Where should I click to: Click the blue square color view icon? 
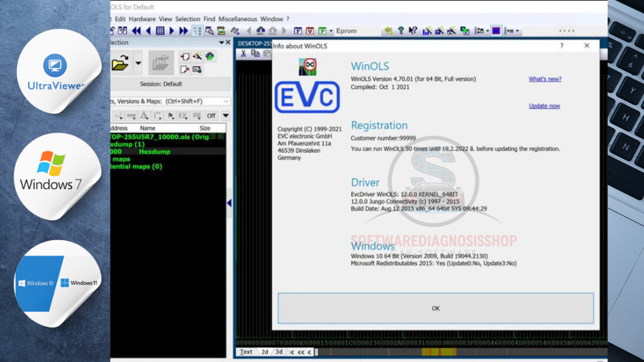496,30
